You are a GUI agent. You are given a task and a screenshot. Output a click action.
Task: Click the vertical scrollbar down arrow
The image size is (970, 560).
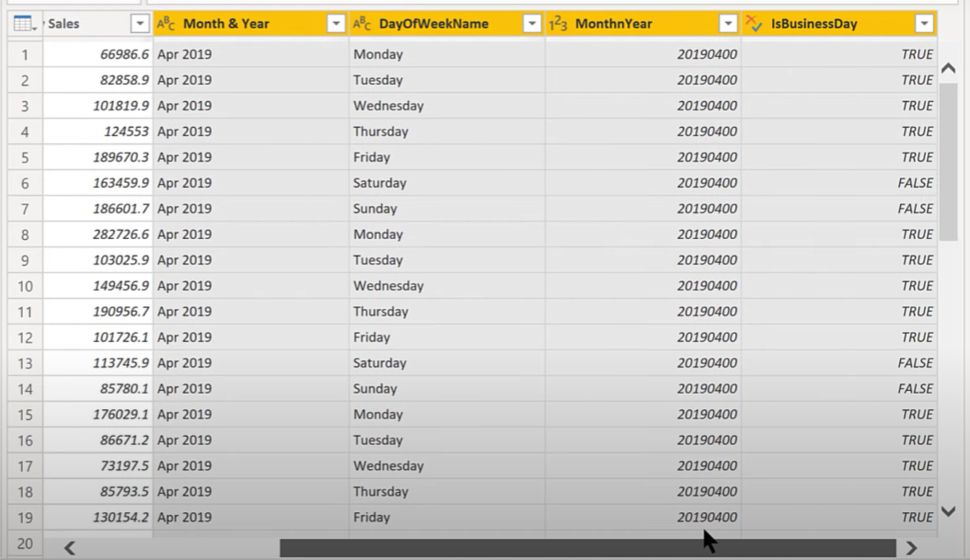coord(948,511)
